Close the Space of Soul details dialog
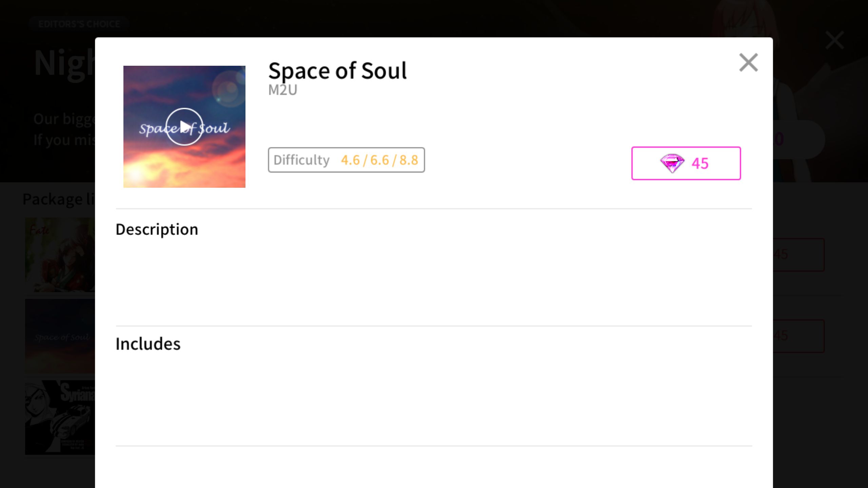The height and width of the screenshot is (488, 868). point(748,63)
